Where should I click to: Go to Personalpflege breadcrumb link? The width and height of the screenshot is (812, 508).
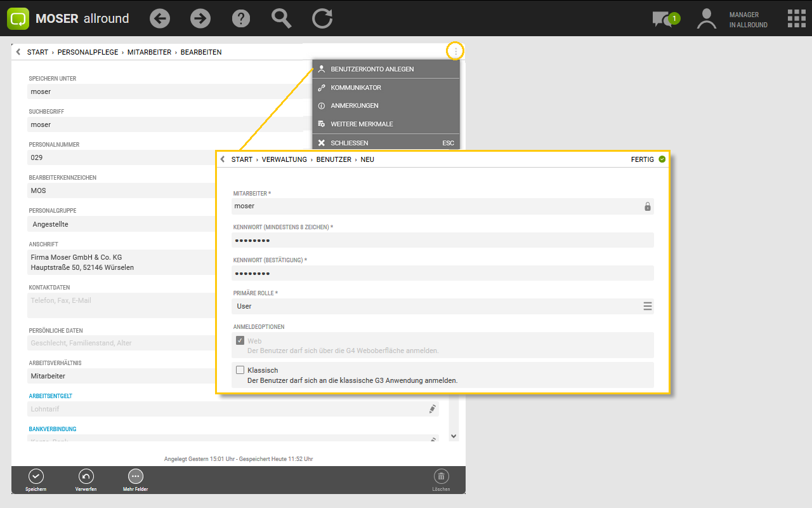click(88, 52)
